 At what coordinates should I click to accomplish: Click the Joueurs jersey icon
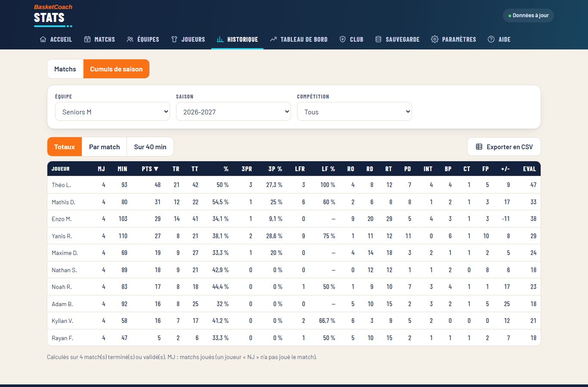click(x=174, y=39)
